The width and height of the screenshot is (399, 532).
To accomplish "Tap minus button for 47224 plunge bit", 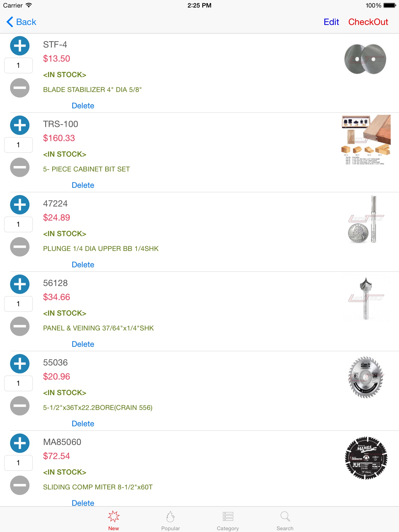I will 20,247.
